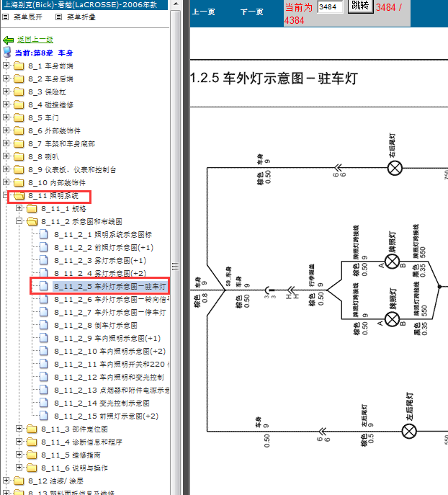Expand the 8_11_5 维修指南 node
The height and width of the screenshot is (495, 448).
(x=19, y=454)
